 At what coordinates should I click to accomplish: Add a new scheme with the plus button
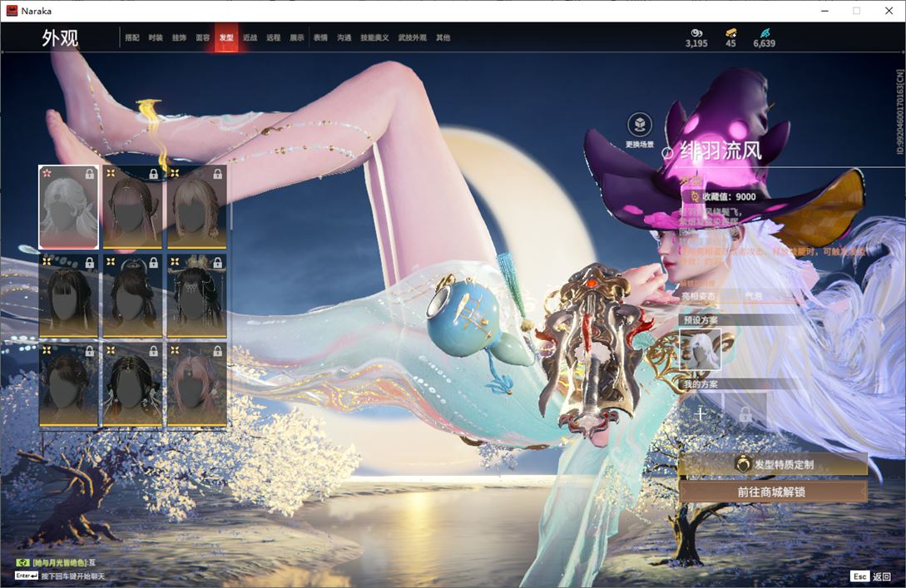pos(701,413)
